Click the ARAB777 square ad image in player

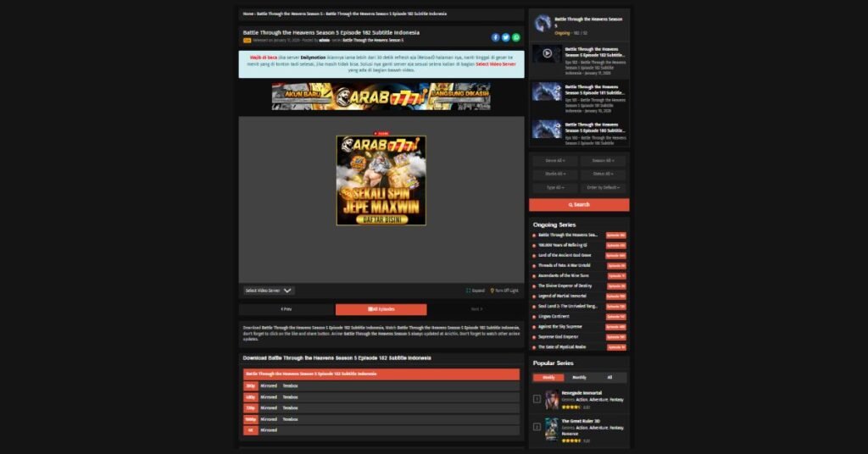pos(381,180)
